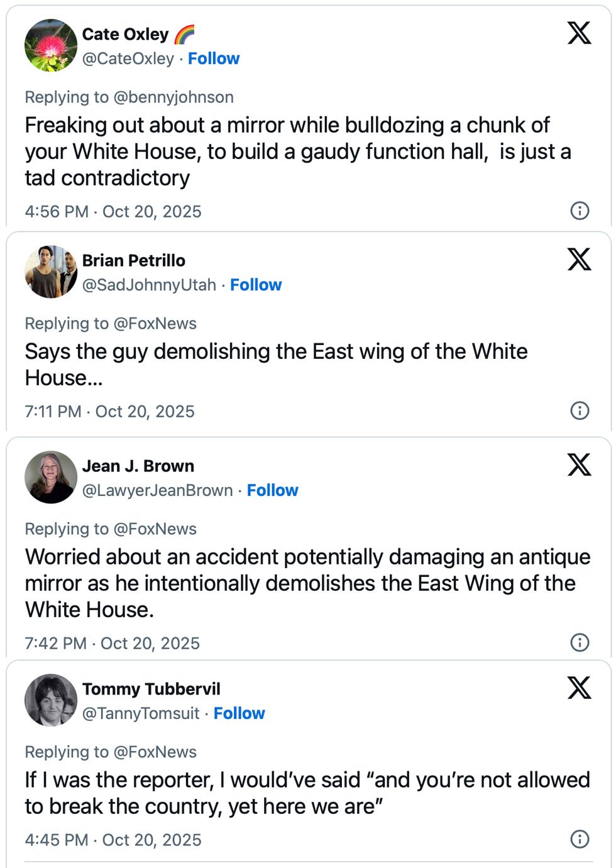Follow the @TannyTomsuit account
The image size is (616, 868).
click(x=239, y=713)
